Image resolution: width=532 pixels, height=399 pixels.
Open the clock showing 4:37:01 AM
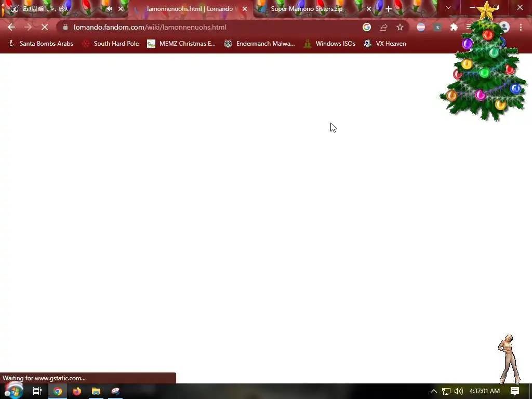pos(485,391)
